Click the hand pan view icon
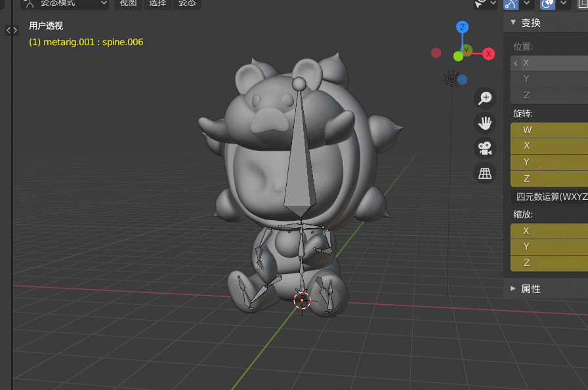Image resolution: width=588 pixels, height=390 pixels. [x=485, y=123]
